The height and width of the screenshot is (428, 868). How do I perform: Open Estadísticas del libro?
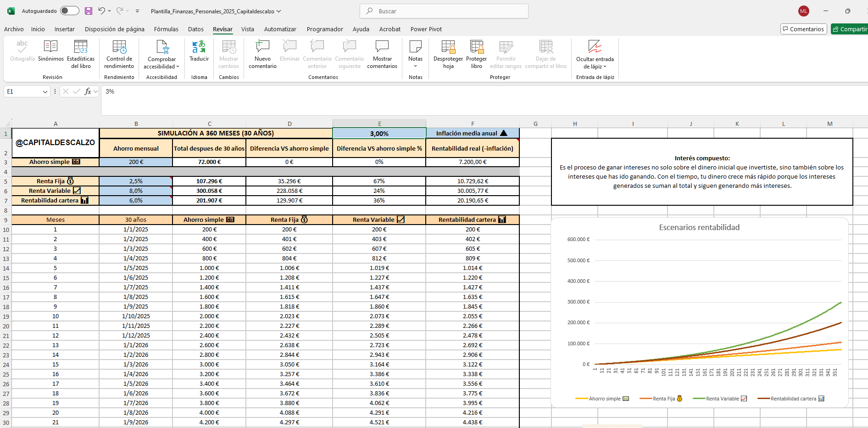tap(81, 47)
